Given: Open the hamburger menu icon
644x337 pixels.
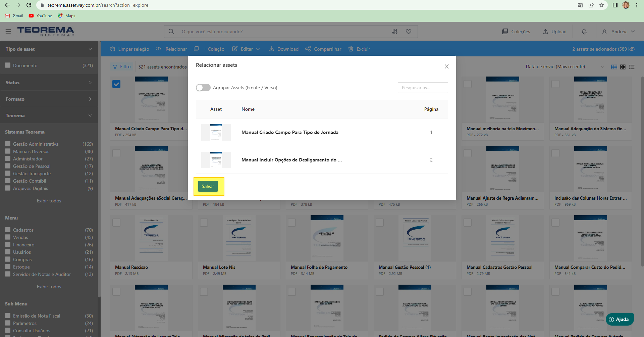Looking at the screenshot, I should click(x=8, y=32).
